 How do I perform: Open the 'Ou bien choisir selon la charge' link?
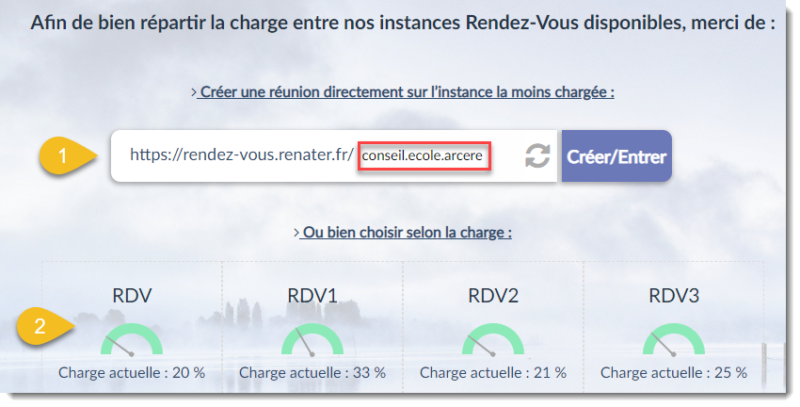pyautogui.click(x=402, y=232)
